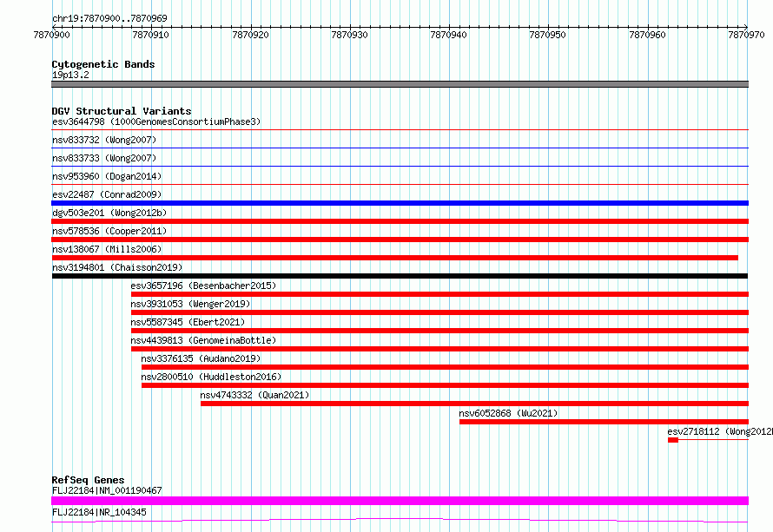Open variant nsv5587345 (Ebert2021)
The image size is (773, 532).
click(x=188, y=322)
